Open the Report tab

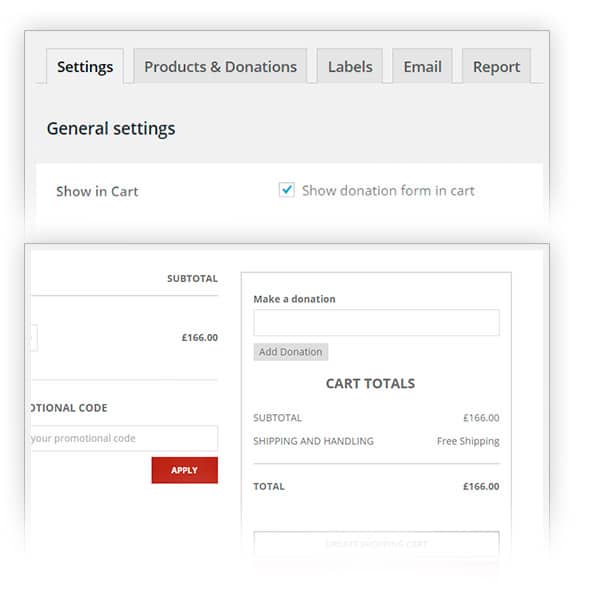coord(496,66)
